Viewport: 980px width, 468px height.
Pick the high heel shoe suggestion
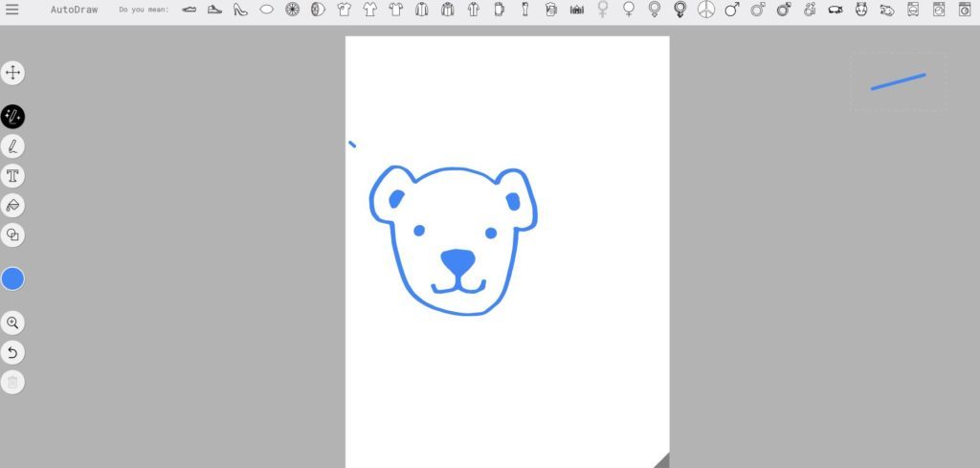click(x=240, y=10)
